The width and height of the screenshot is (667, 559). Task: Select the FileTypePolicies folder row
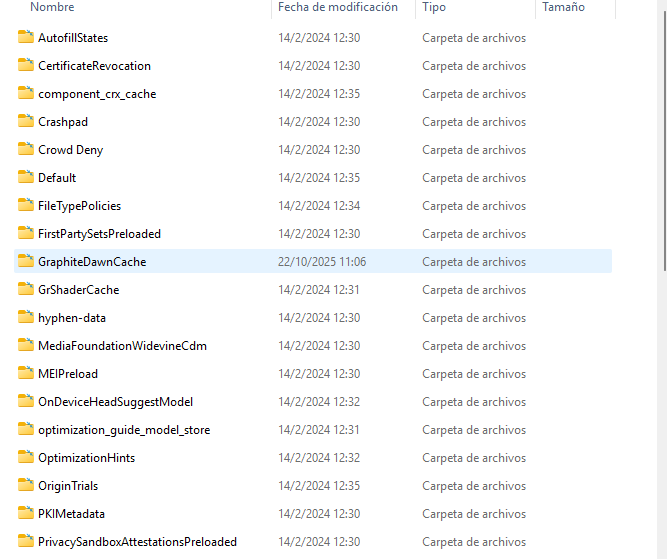pyautogui.click(x=79, y=206)
